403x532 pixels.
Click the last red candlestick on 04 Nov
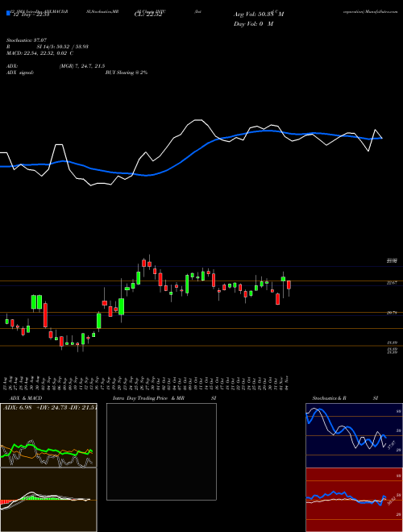click(289, 285)
